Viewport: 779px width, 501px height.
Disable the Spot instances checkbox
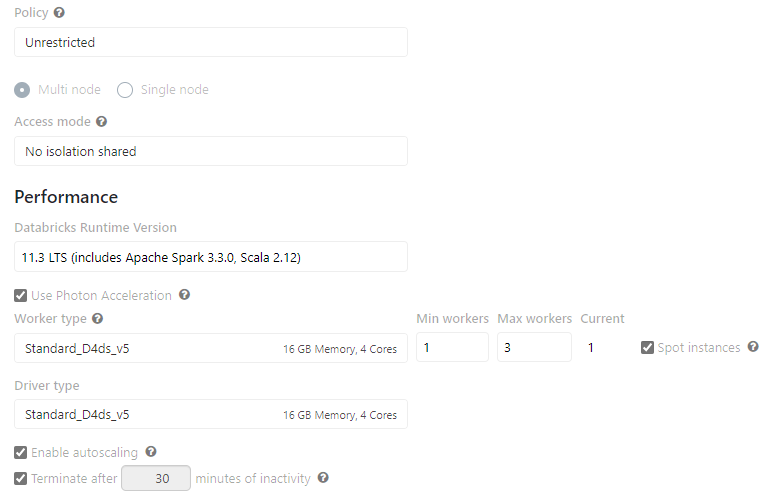(x=648, y=348)
